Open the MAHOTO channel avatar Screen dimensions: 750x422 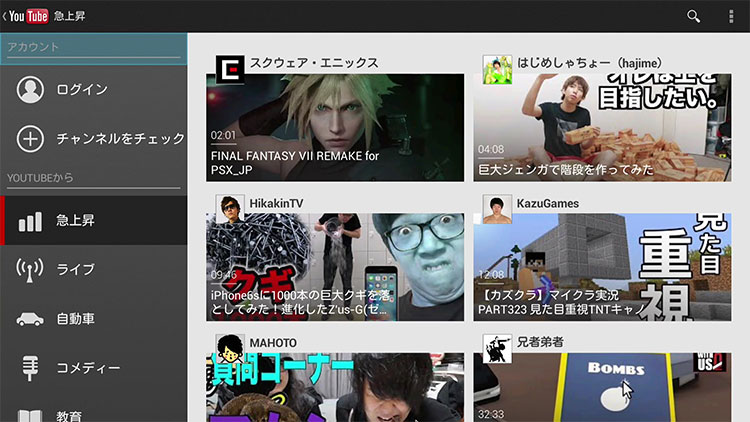coord(230,349)
